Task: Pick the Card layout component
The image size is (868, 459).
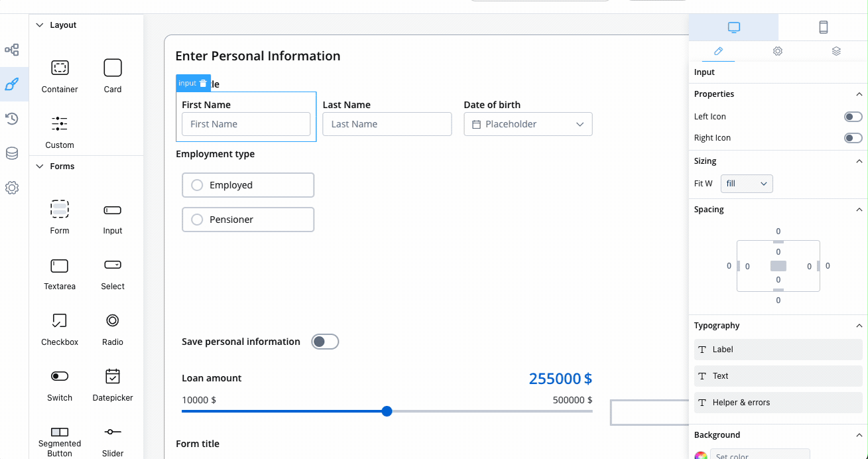Action: pyautogui.click(x=113, y=76)
